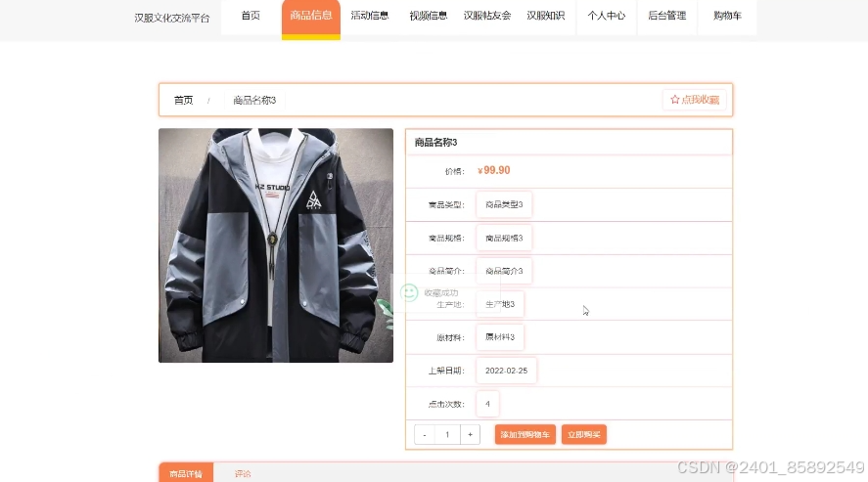Open the 首页 navigation tab
The width and height of the screenshot is (868, 482).
pos(251,18)
